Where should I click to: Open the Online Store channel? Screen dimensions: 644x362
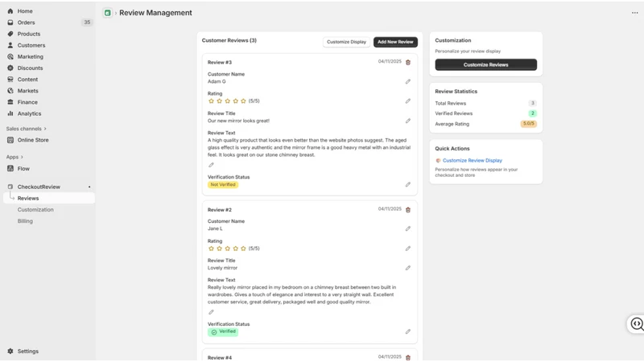33,140
